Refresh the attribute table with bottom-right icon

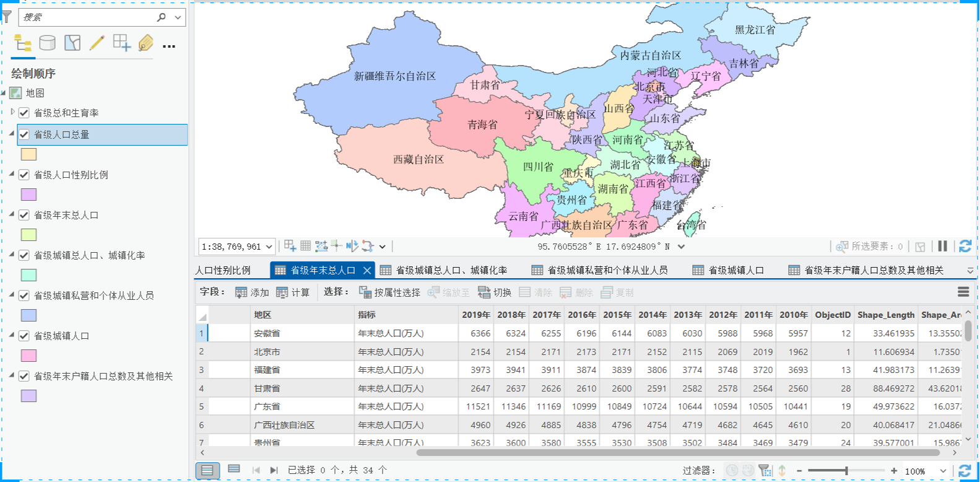point(965,471)
